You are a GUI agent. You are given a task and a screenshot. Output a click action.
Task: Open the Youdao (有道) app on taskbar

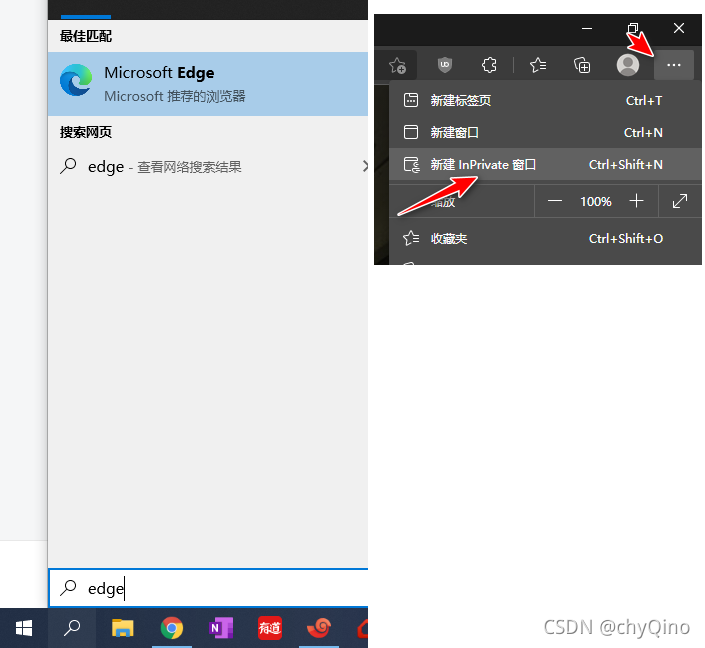(270, 628)
